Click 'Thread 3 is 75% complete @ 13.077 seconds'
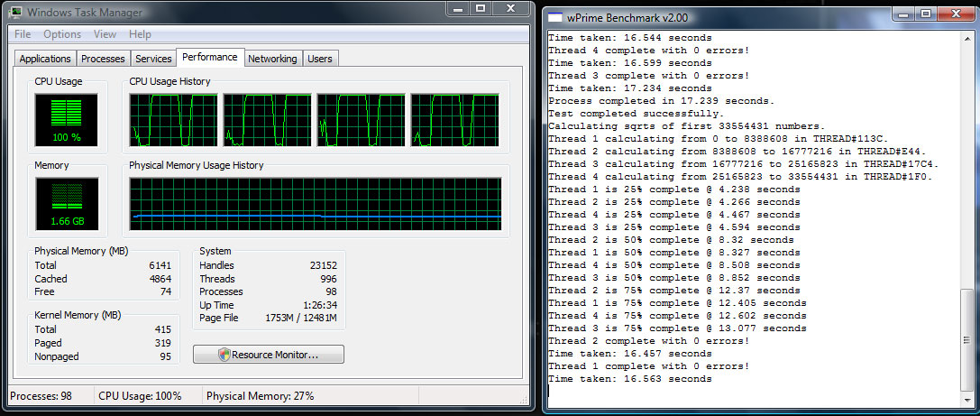The image size is (980, 416). (677, 328)
